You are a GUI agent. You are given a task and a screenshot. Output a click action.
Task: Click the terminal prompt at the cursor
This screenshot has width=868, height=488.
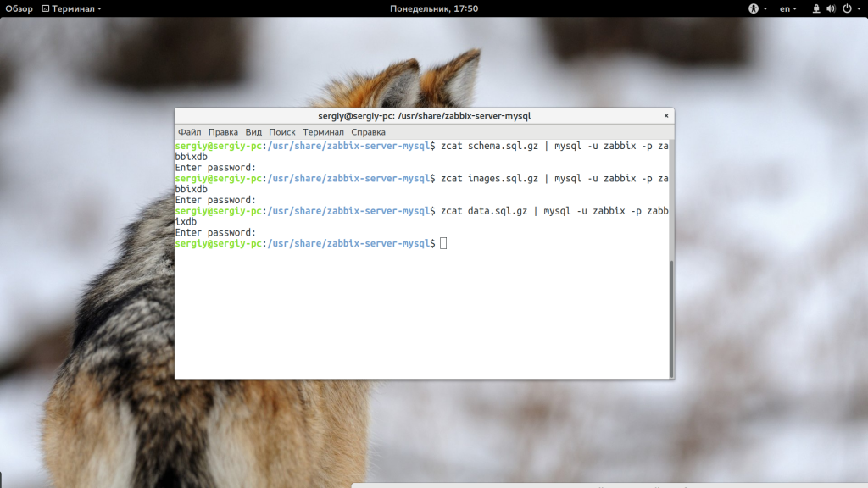click(x=443, y=244)
